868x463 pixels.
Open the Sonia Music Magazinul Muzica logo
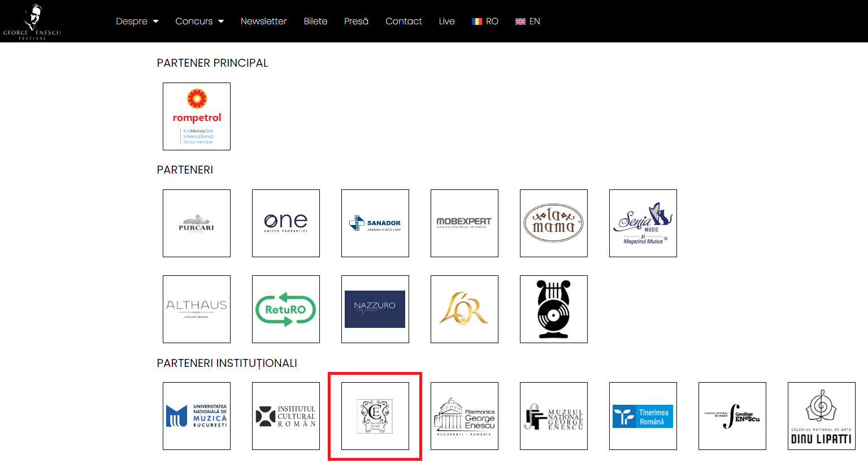point(643,223)
